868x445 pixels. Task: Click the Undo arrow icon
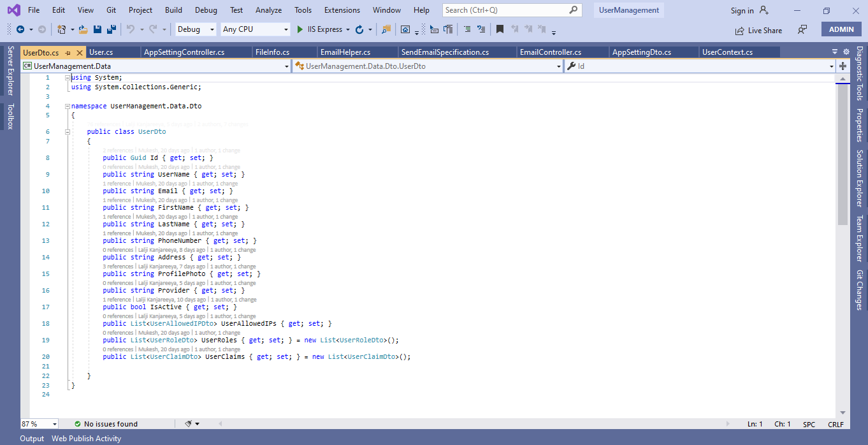tap(131, 29)
